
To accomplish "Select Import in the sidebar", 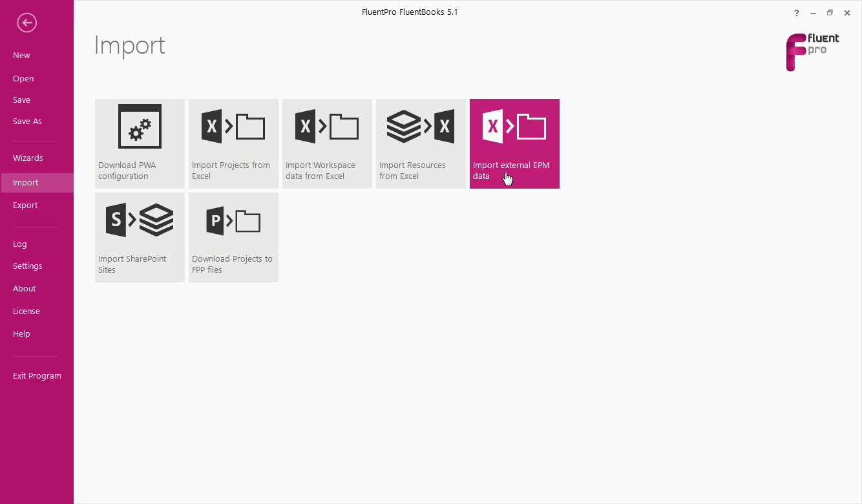I will click(x=37, y=183).
